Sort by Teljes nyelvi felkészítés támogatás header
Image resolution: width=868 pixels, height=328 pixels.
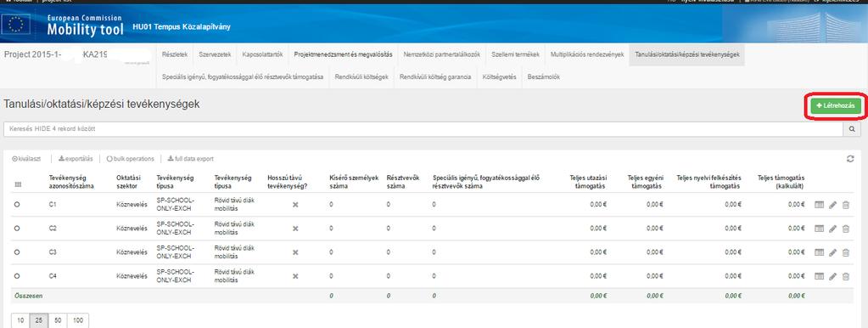(708, 182)
